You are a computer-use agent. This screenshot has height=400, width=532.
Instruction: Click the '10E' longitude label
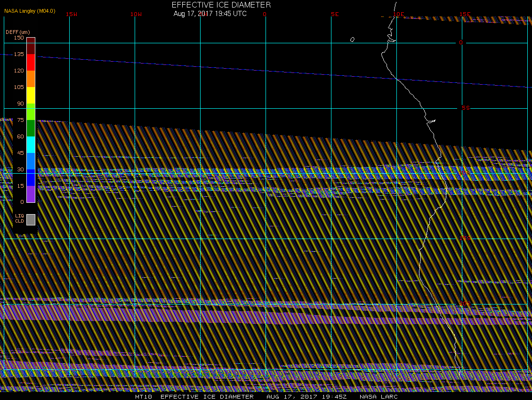click(x=399, y=14)
